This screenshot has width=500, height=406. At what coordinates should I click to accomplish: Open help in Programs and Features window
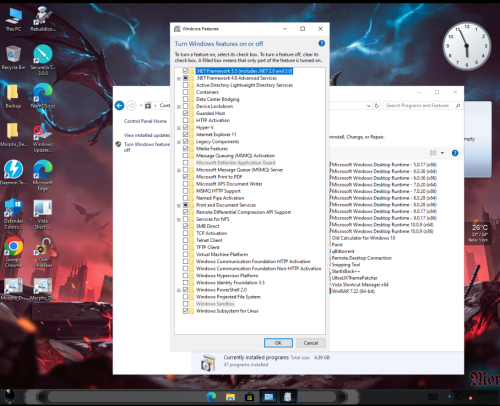tap(455, 153)
